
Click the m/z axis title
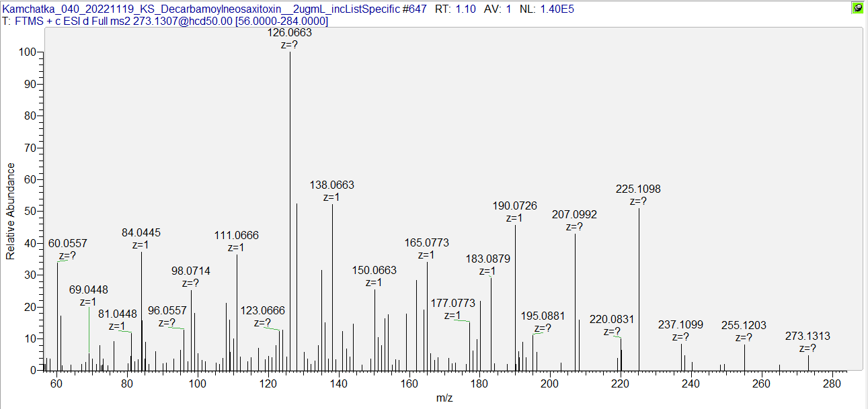(x=444, y=398)
